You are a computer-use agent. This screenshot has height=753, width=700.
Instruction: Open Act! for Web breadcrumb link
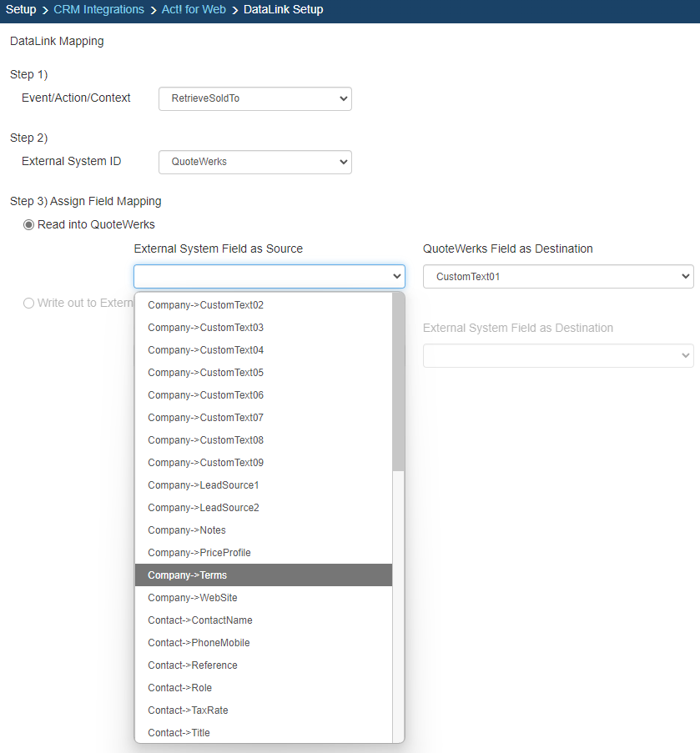194,10
